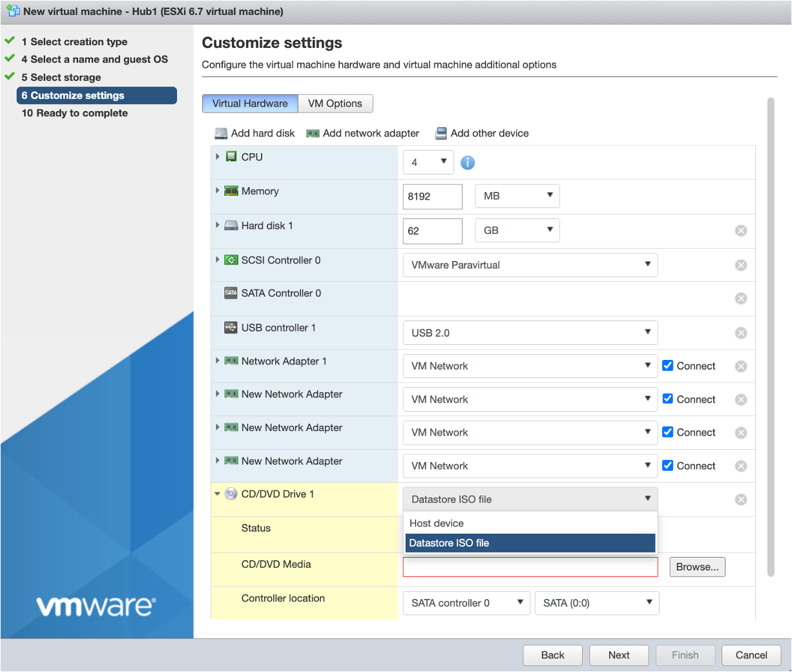792x672 pixels.
Task: Choose Host device from the list
Action: 530,523
